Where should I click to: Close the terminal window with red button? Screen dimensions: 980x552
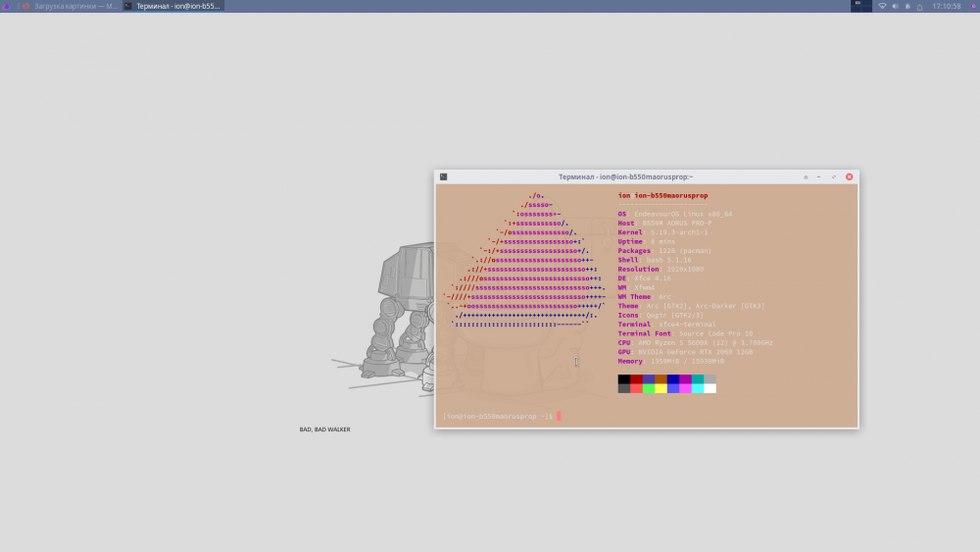(x=850, y=176)
